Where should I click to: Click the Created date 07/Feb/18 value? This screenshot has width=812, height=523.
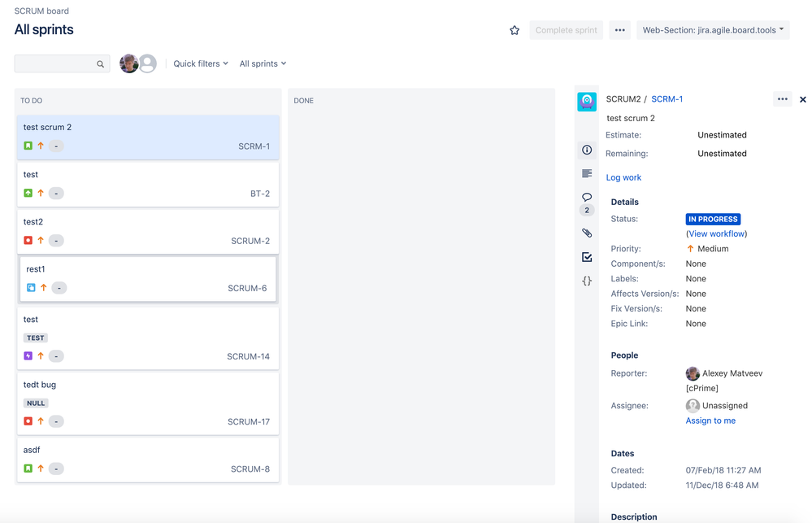pos(723,470)
